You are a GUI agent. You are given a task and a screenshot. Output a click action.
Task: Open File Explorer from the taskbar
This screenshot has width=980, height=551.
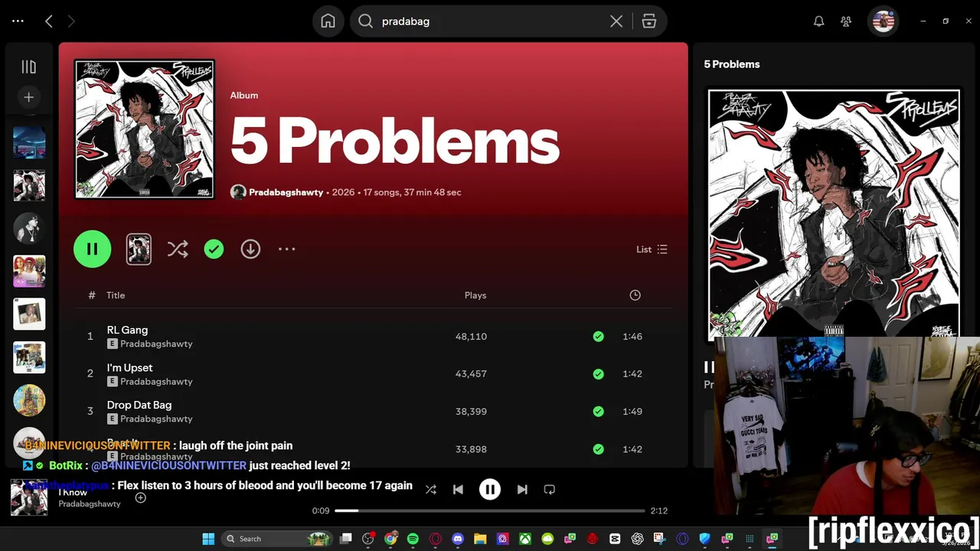click(x=480, y=539)
